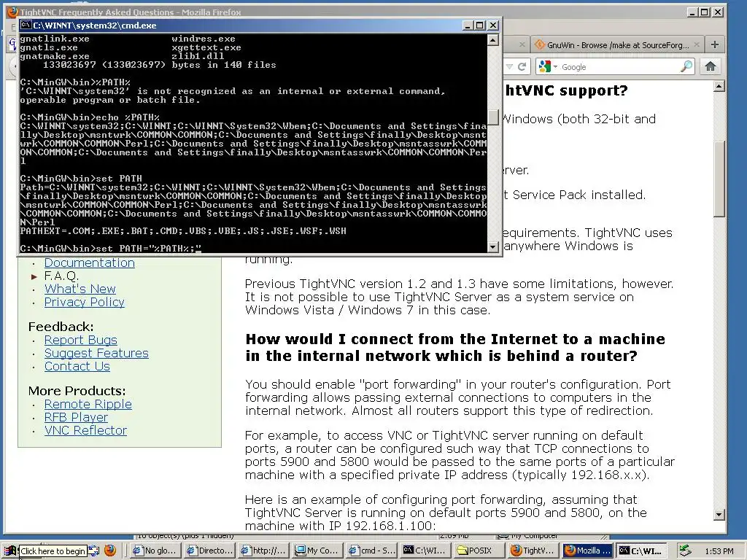Visit the Remote Ripple product link
The image size is (747, 560).
coord(88,404)
